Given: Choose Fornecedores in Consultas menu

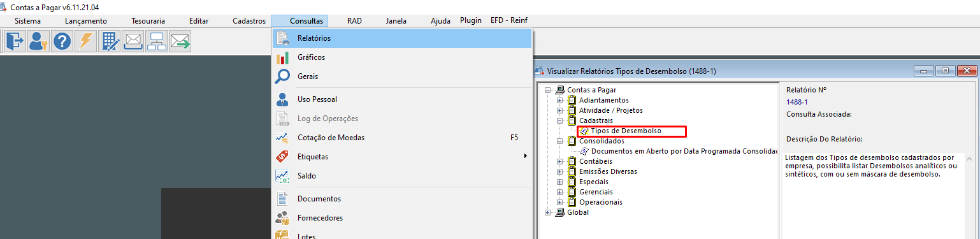Looking at the screenshot, I should [x=402, y=218].
